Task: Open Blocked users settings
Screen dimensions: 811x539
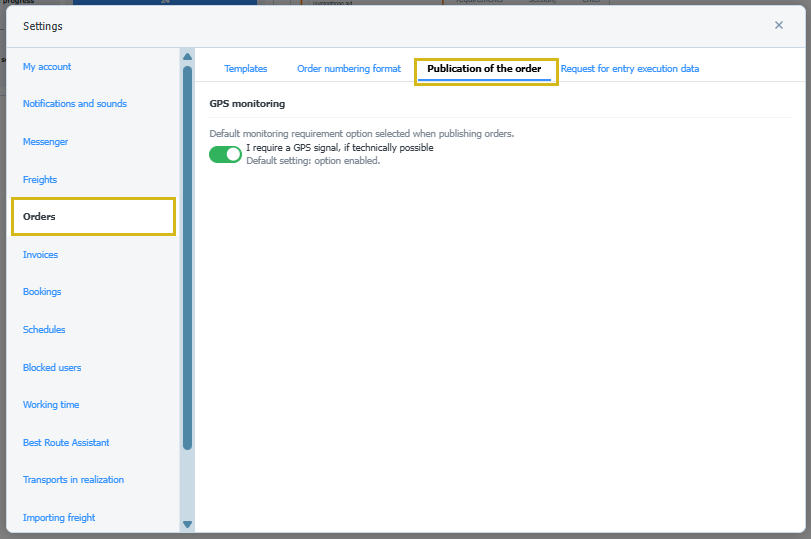Action: click(52, 368)
